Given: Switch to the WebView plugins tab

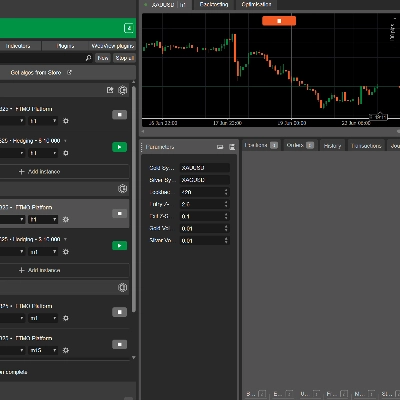Looking at the screenshot, I should tap(113, 46).
